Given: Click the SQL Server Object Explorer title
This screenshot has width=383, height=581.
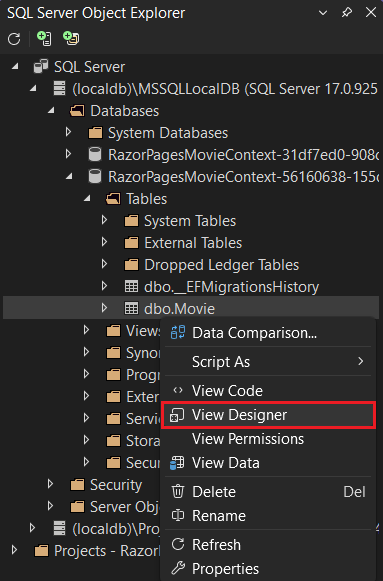Looking at the screenshot, I should pyautogui.click(x=96, y=13).
